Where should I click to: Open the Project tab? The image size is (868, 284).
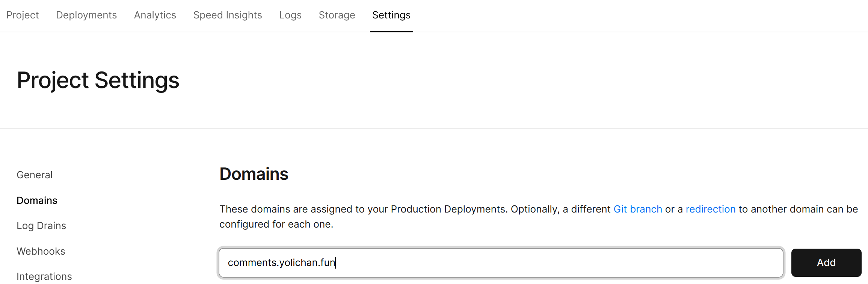click(23, 15)
